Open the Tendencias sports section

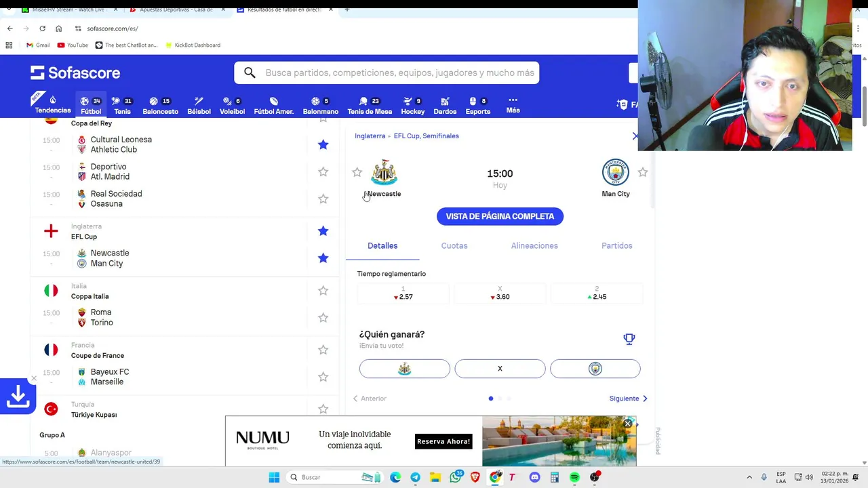tap(53, 104)
